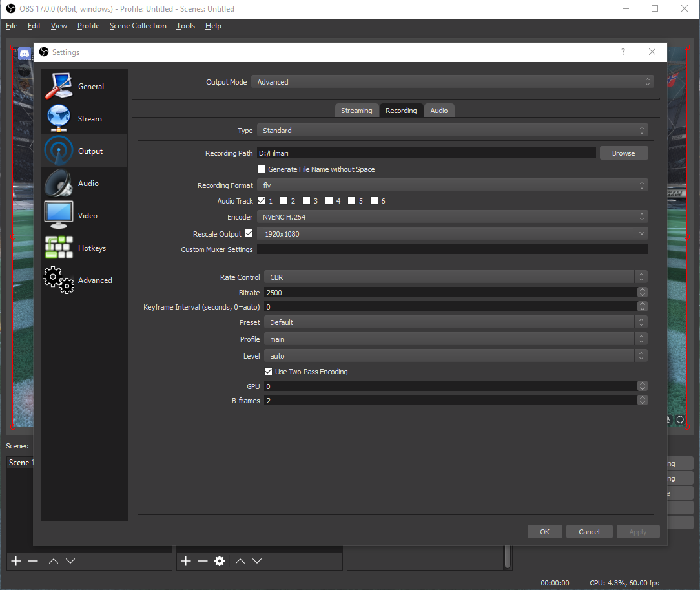
Task: Enable Audio Track 3
Action: [306, 200]
